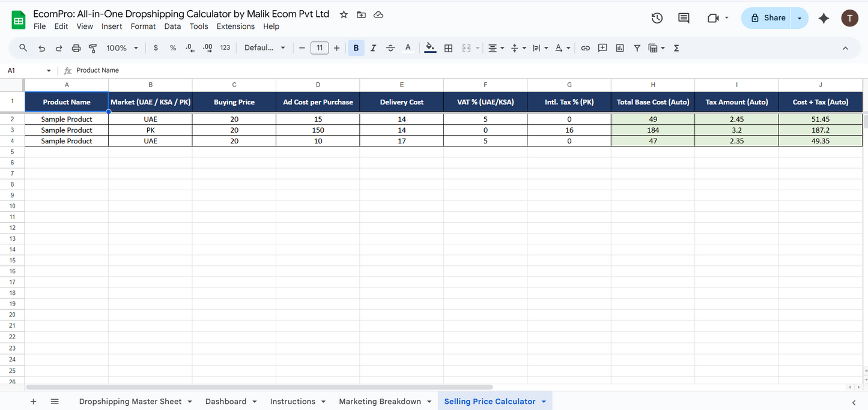
Task: Open the account avatar T
Action: pos(849,18)
